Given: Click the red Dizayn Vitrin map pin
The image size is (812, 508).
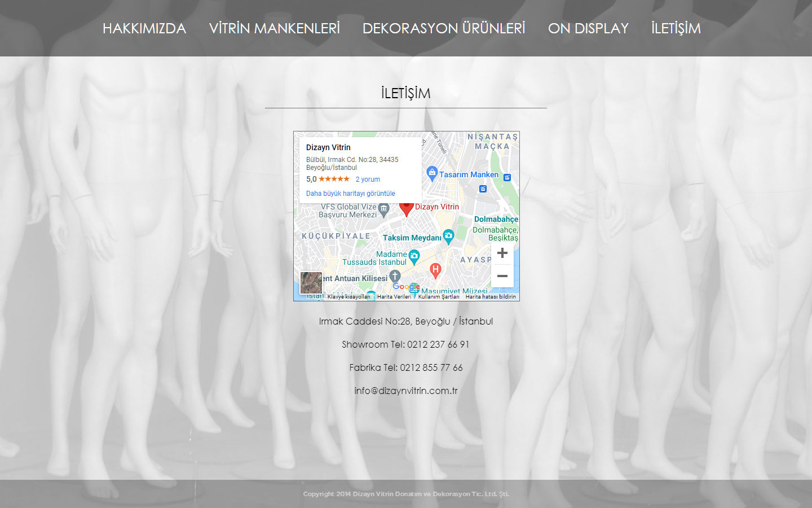Looking at the screenshot, I should click(407, 208).
